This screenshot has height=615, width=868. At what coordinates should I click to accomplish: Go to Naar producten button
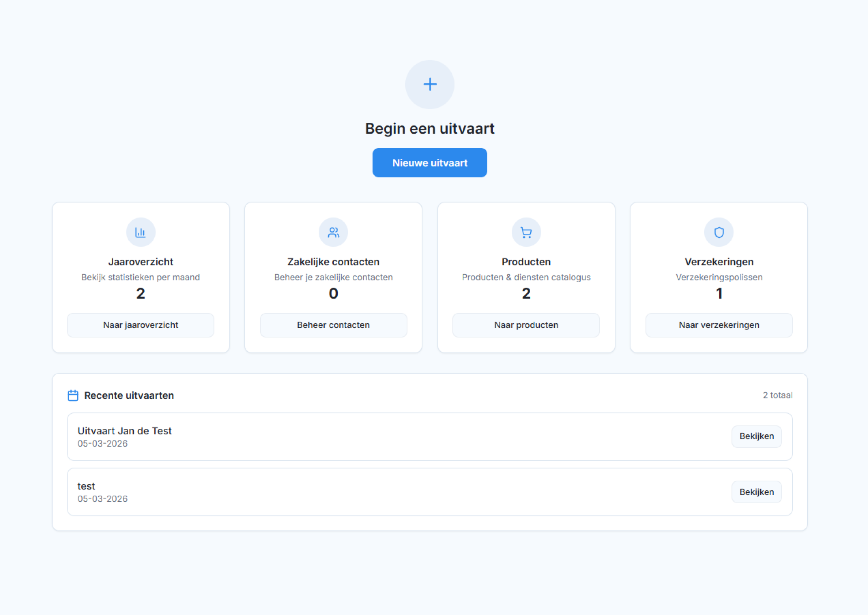[x=526, y=325]
